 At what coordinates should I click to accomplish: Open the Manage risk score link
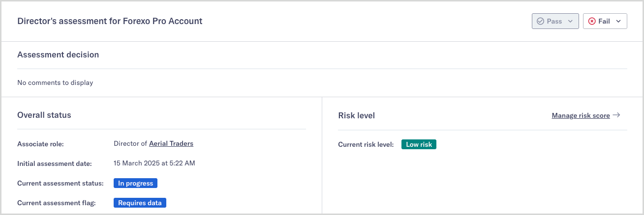pyautogui.click(x=581, y=115)
